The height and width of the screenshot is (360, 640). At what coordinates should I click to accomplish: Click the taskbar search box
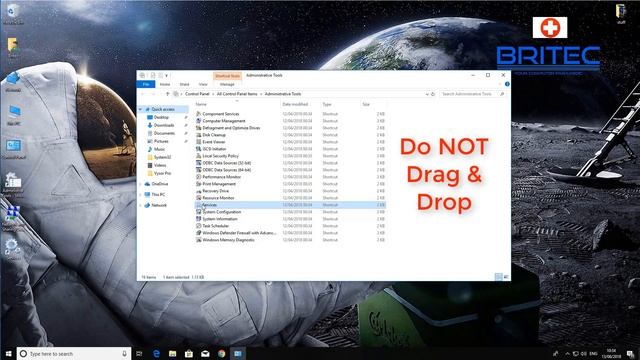click(74, 353)
